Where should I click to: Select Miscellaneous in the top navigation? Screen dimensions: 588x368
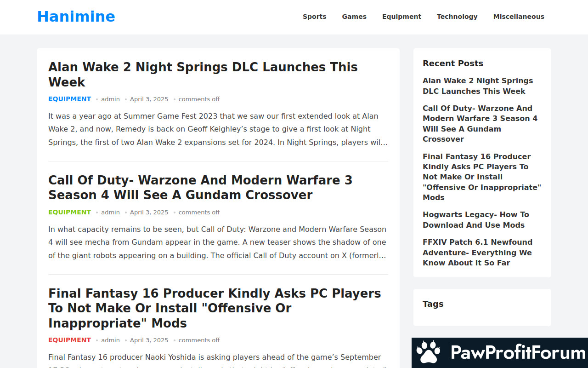[x=518, y=17]
